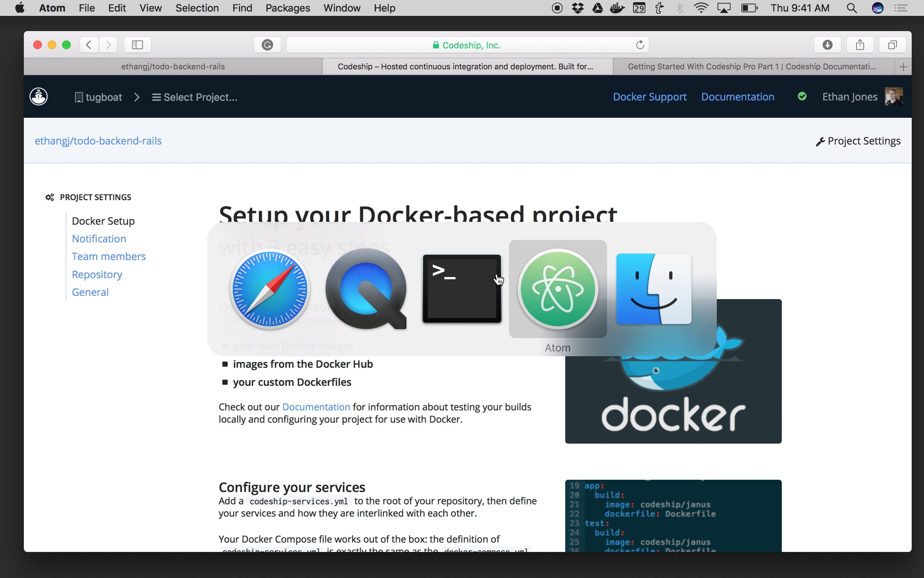Open the tugboat organization menu
Screen dimensions: 924x578
click(99, 97)
